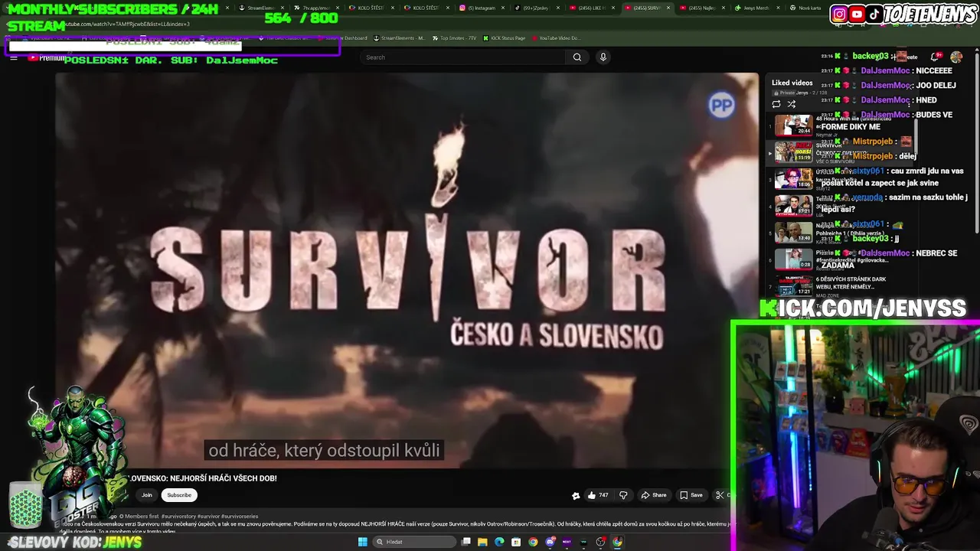Screen dimensions: 980x551
Task: Click the PP channel watermark on video
Action: coord(721,106)
